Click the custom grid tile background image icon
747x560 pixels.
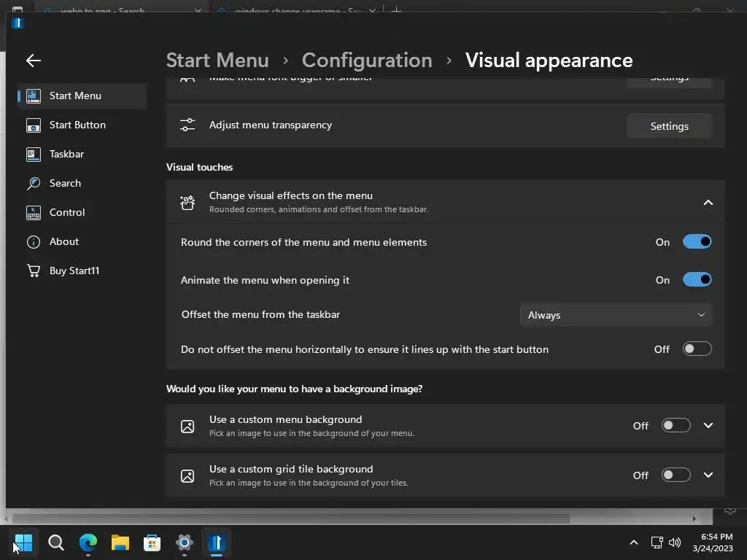click(x=187, y=475)
